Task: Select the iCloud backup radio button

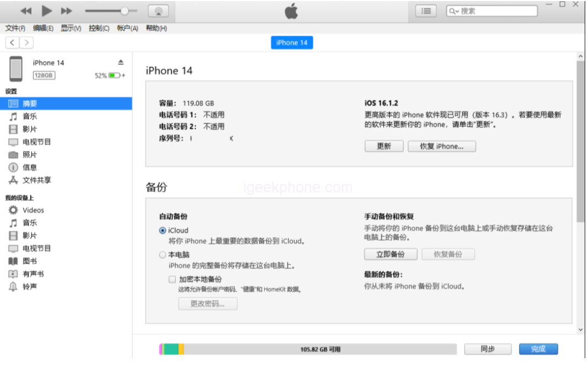Action: point(163,231)
